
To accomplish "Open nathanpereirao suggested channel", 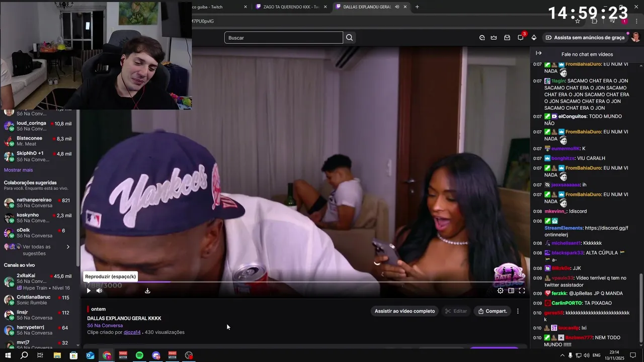I will 38,203.
